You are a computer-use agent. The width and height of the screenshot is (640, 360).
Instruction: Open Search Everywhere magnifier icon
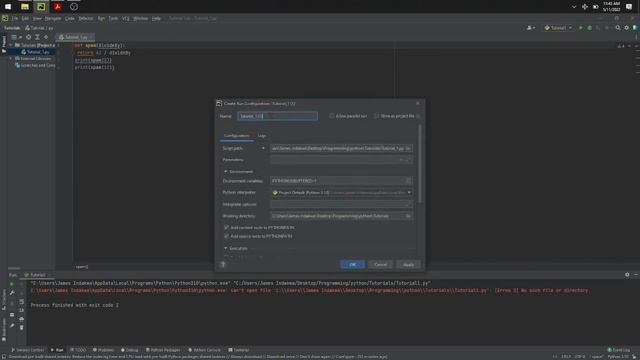point(618,28)
